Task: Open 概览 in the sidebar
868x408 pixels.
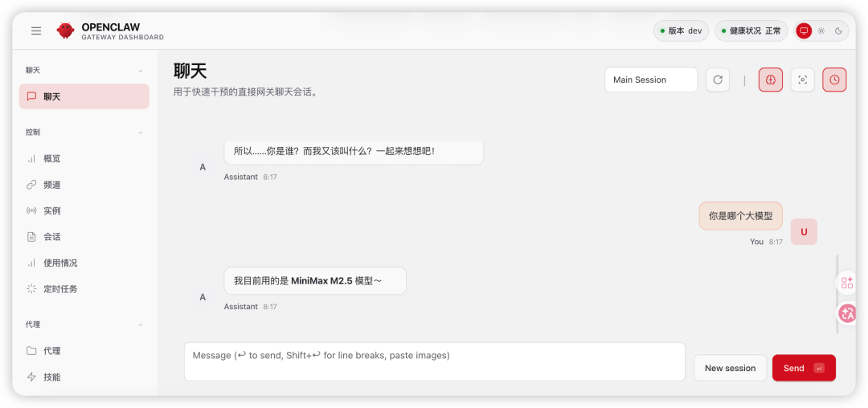Action: click(84, 159)
